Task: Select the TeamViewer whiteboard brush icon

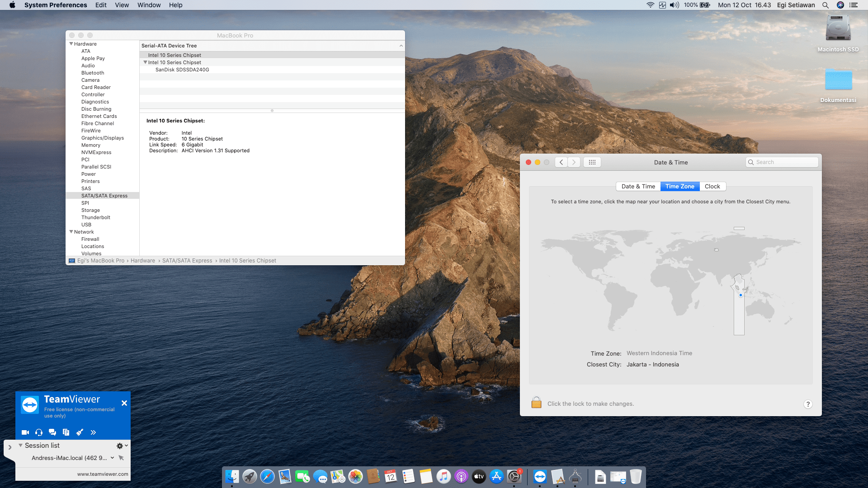Action: click(80, 432)
